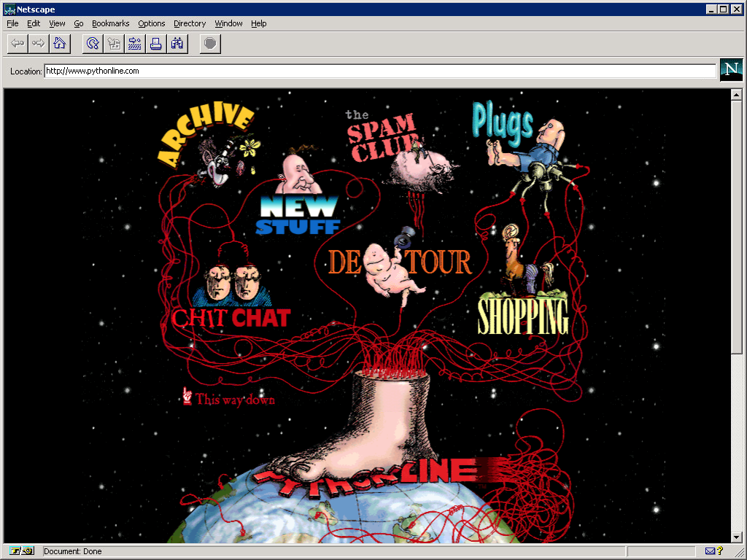Click the Find binoculars toolbar icon
747x560 pixels.
177,43
